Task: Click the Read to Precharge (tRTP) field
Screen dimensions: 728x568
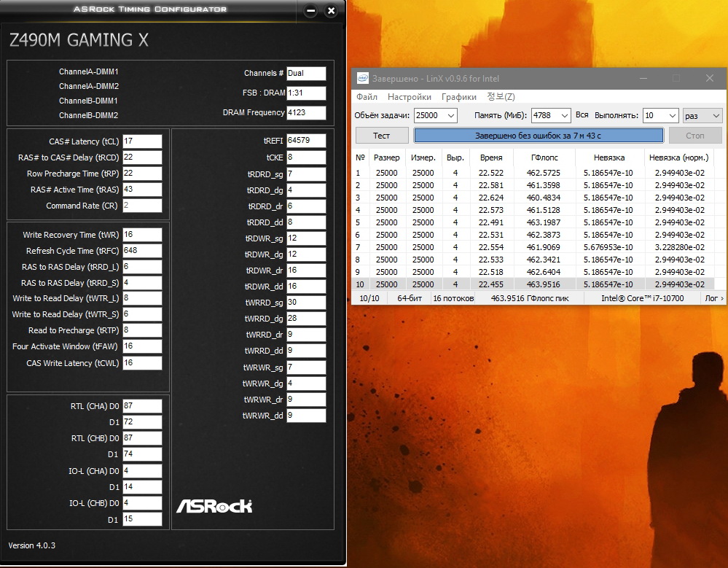Action: click(142, 330)
